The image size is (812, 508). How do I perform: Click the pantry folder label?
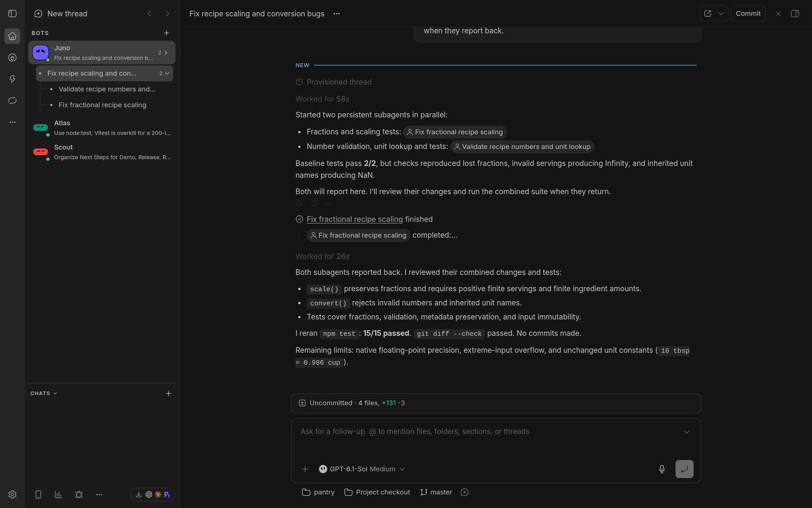point(318,492)
